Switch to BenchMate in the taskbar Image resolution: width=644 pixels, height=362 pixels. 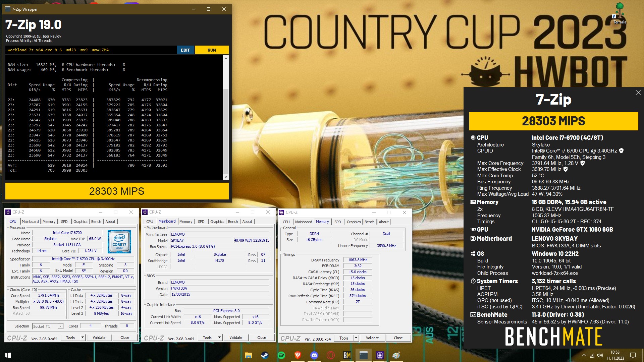347,355
